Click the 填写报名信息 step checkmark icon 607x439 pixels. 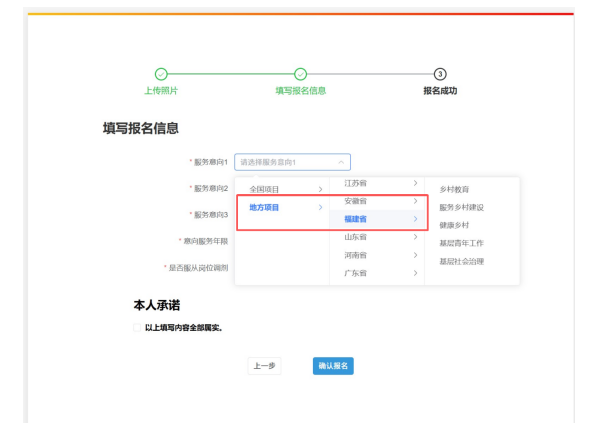point(301,74)
